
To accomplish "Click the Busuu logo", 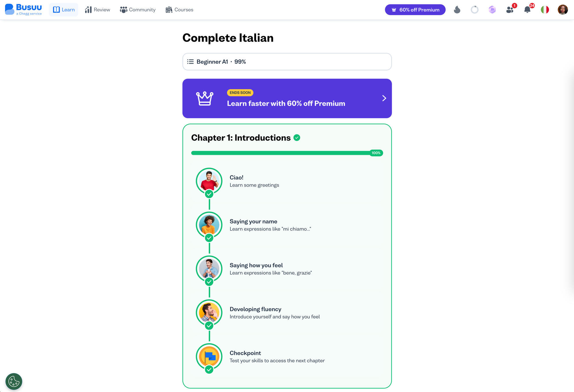I will point(23,9).
